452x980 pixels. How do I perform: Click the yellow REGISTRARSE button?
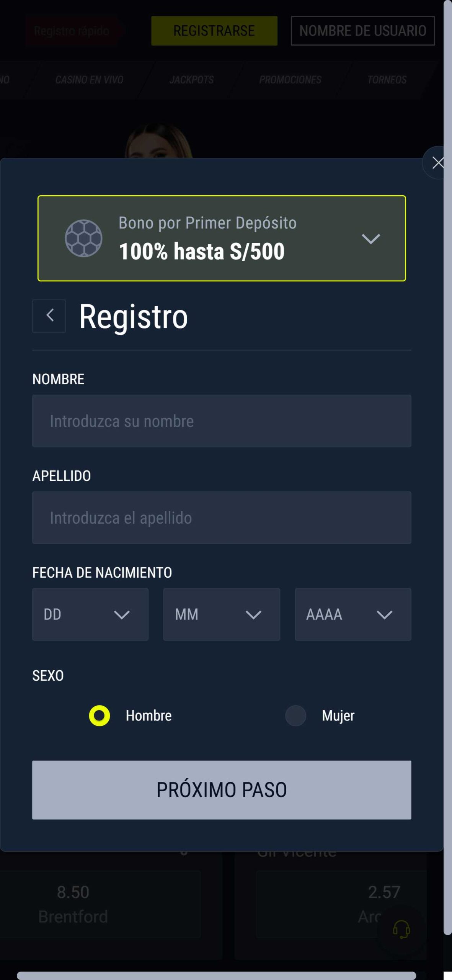point(214,31)
